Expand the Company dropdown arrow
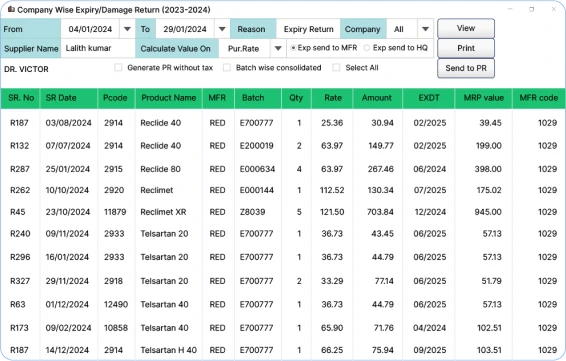The height and width of the screenshot is (361, 566). (425, 29)
